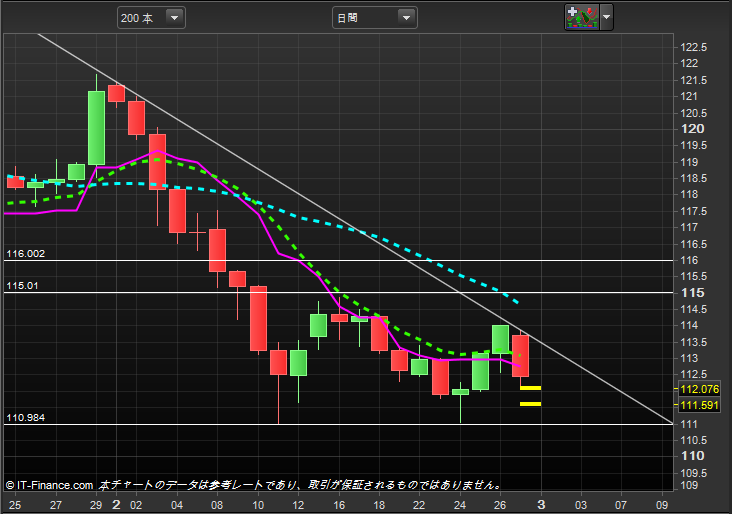
Task: Open the 200本 bar count dropdown
Action: pos(151,18)
